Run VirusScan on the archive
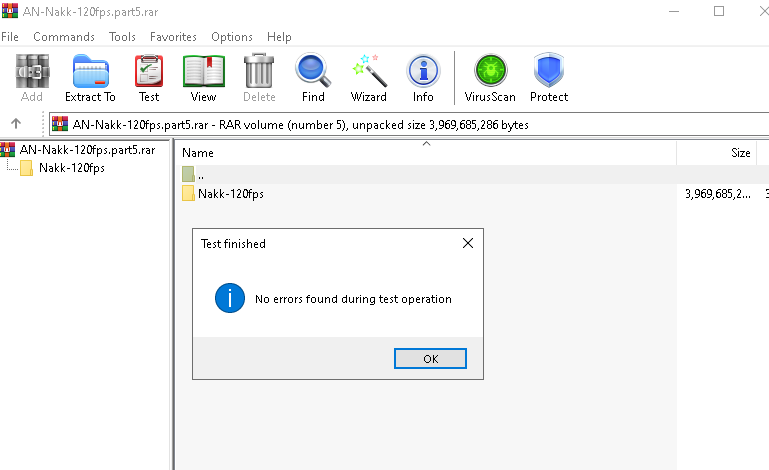This screenshot has height=470, width=769. point(490,78)
